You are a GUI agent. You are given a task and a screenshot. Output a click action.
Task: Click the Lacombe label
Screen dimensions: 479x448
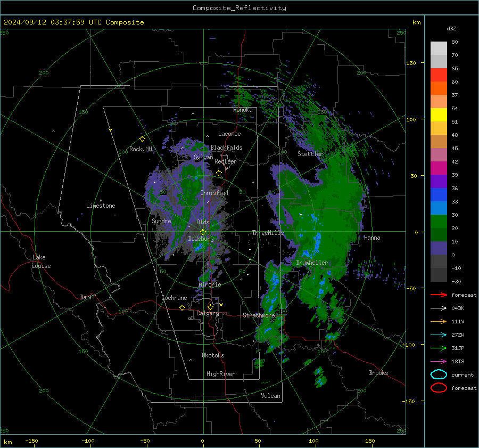click(x=229, y=134)
